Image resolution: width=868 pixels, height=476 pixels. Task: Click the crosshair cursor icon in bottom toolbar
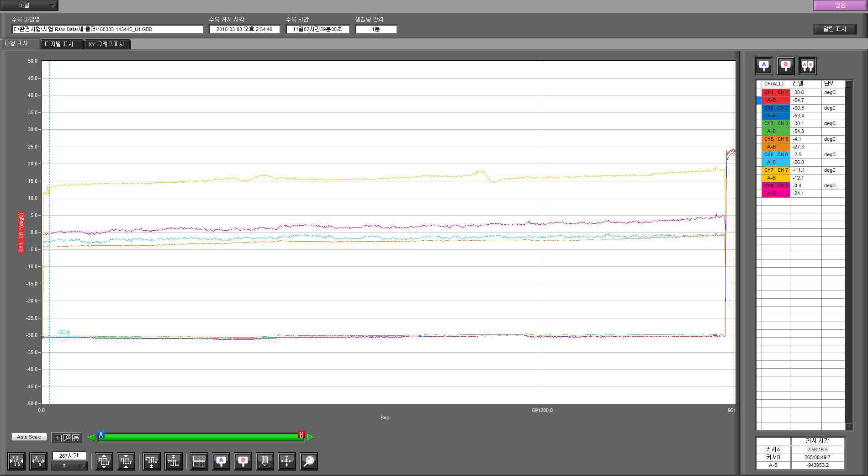click(287, 461)
